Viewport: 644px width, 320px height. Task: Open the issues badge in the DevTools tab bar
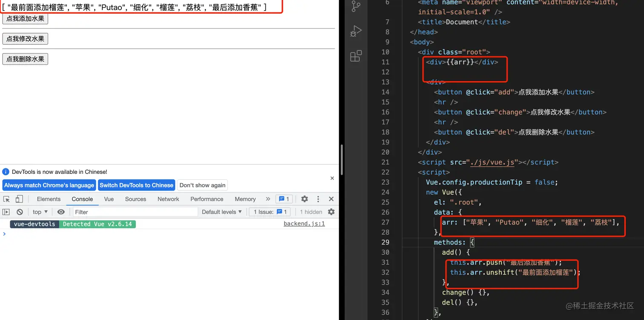(x=283, y=199)
